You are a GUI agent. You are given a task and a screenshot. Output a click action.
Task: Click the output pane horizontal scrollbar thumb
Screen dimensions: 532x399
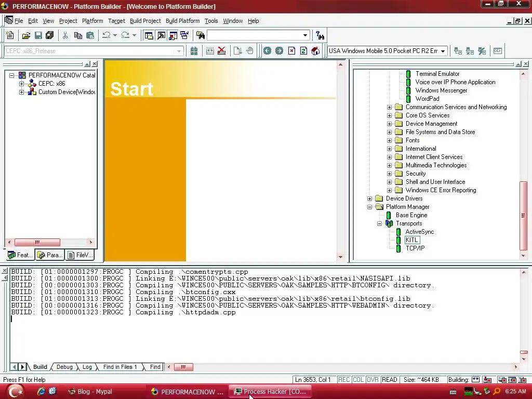coord(183,367)
